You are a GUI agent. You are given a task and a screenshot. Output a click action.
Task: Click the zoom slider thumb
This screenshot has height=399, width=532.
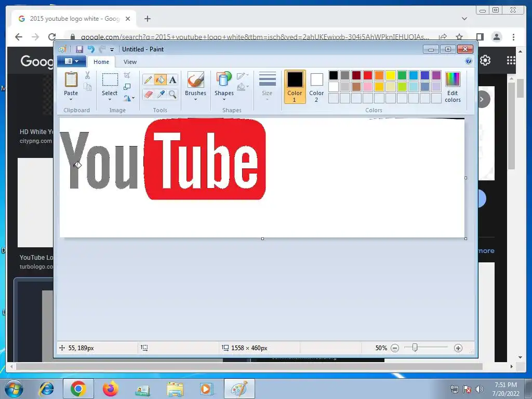click(x=415, y=348)
